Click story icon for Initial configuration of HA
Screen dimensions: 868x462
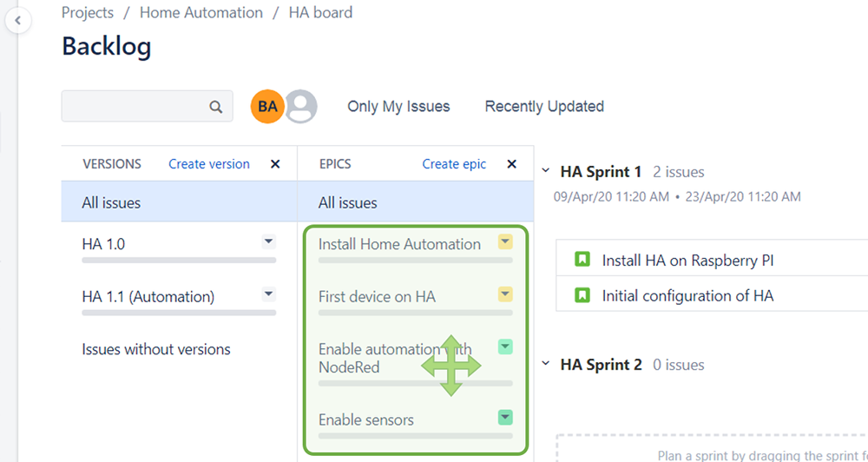[x=582, y=295]
